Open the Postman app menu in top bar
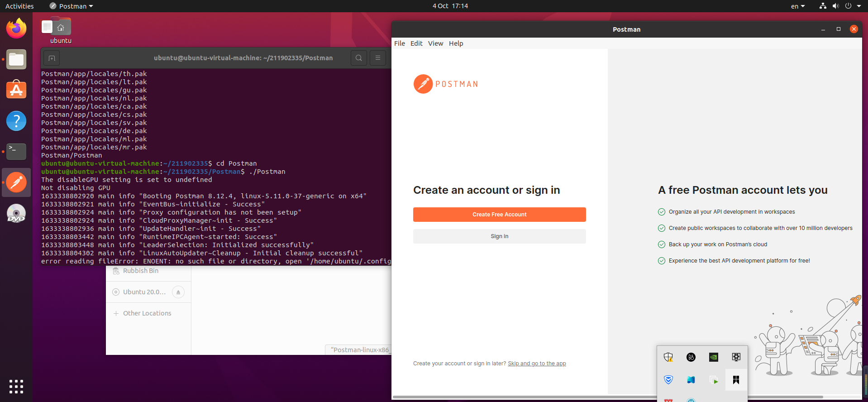868x402 pixels. pyautogui.click(x=71, y=6)
